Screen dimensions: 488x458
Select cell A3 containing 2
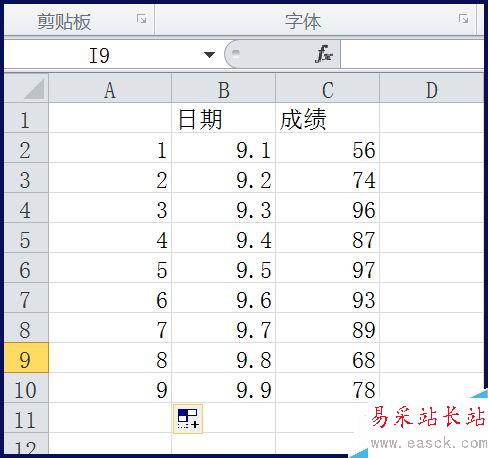[110, 178]
